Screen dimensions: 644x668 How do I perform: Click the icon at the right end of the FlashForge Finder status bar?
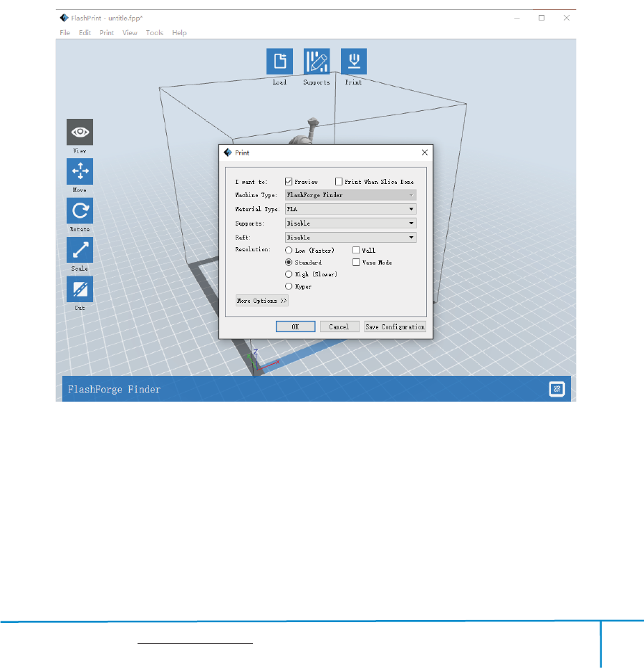pyautogui.click(x=557, y=389)
